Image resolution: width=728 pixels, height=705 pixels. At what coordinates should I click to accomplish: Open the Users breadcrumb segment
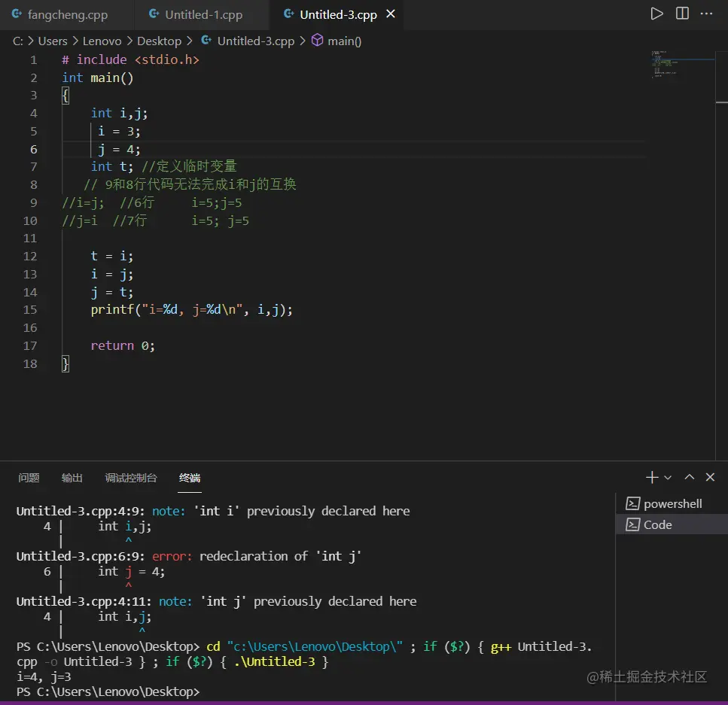(x=53, y=41)
